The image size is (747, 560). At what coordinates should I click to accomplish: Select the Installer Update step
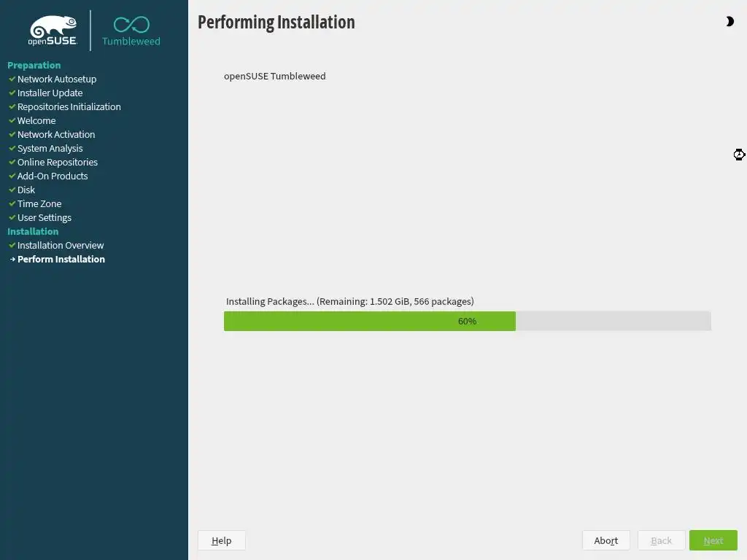pyautogui.click(x=50, y=93)
